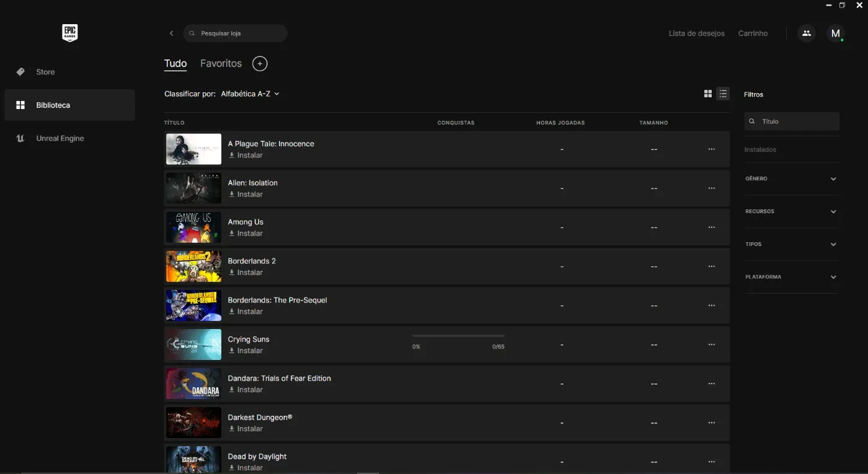Viewport: 868px width, 474px height.
Task: Open Lista de desejos
Action: pyautogui.click(x=696, y=33)
